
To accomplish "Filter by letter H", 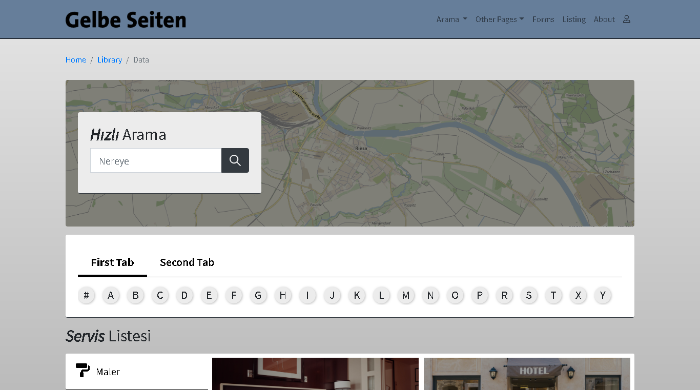I will pos(283,295).
